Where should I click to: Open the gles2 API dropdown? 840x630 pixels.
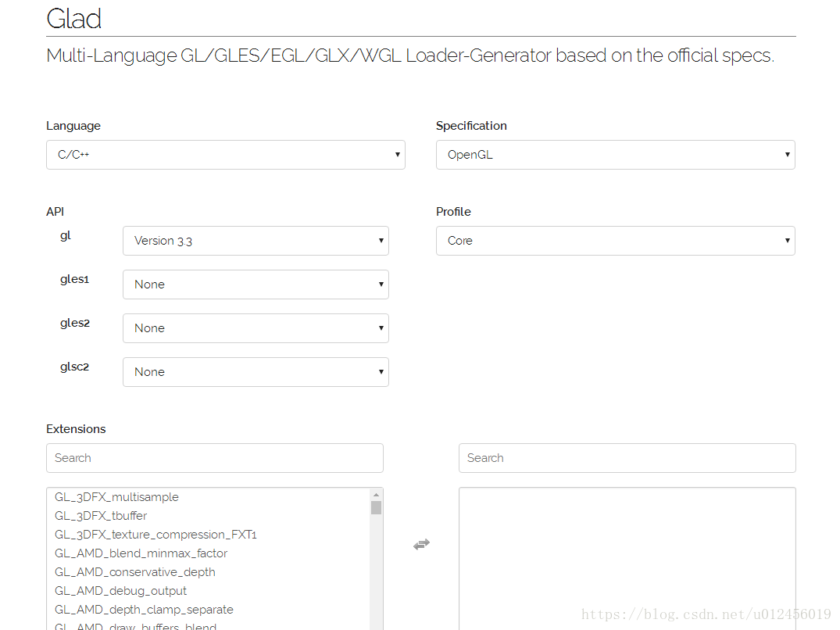tap(256, 328)
